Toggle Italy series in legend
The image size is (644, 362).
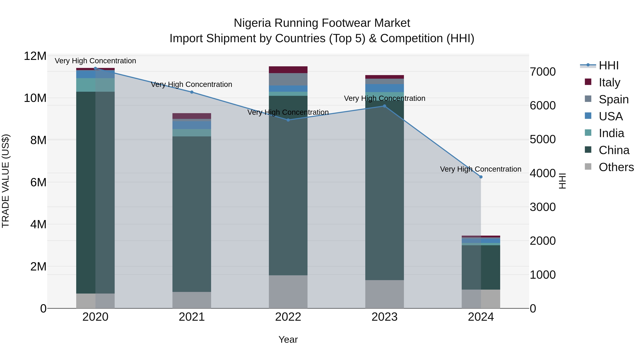[602, 82]
